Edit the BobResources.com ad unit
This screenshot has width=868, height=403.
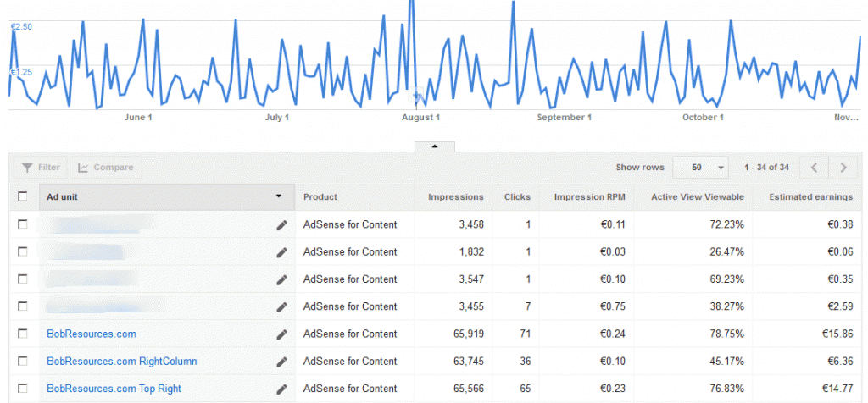pyautogui.click(x=281, y=334)
